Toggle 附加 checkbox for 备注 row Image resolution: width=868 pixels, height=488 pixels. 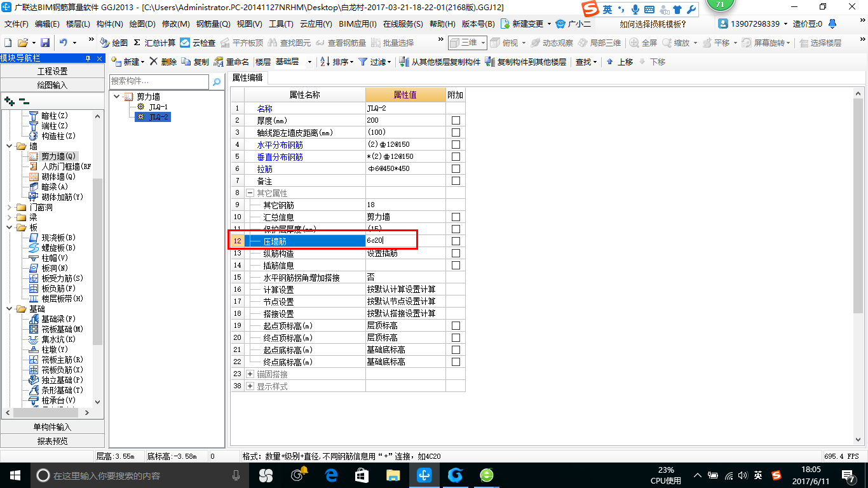(456, 180)
